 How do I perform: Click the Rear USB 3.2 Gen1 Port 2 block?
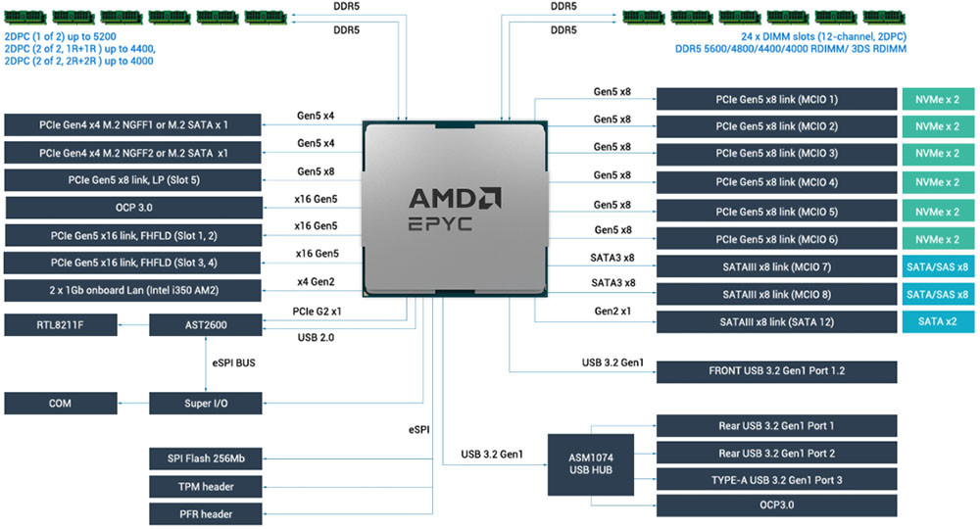pos(777,454)
